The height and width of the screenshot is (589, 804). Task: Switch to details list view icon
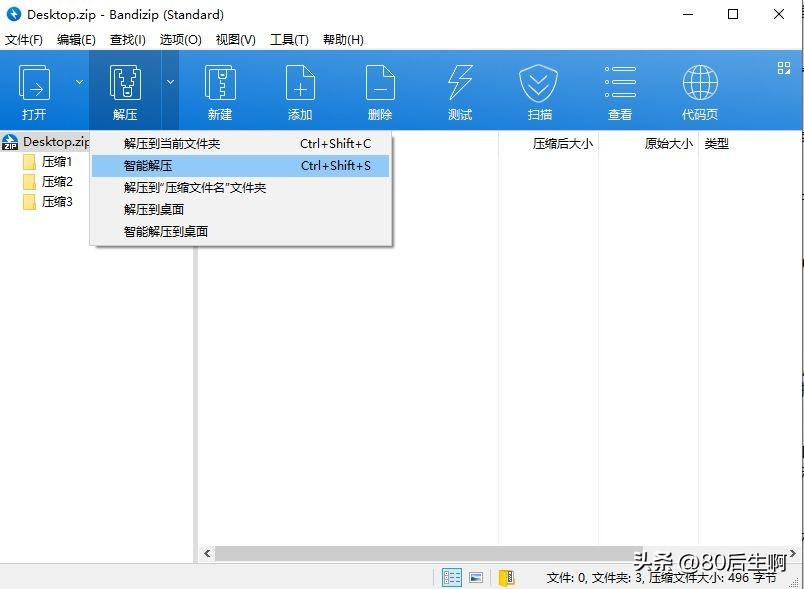click(x=452, y=578)
